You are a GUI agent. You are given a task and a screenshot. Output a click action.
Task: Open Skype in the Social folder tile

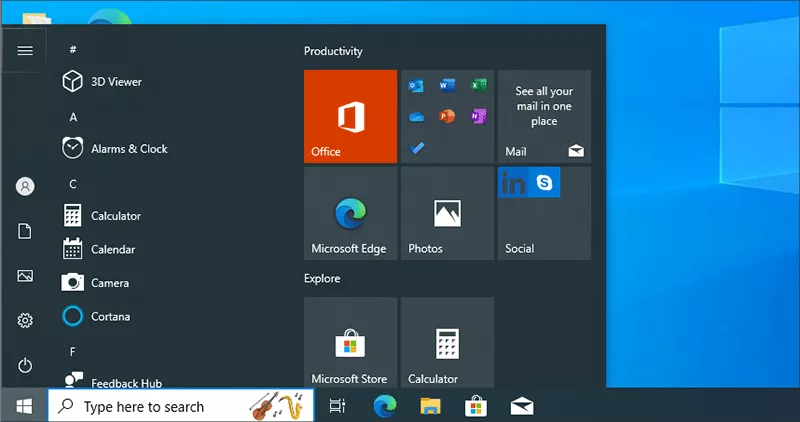pos(544,182)
